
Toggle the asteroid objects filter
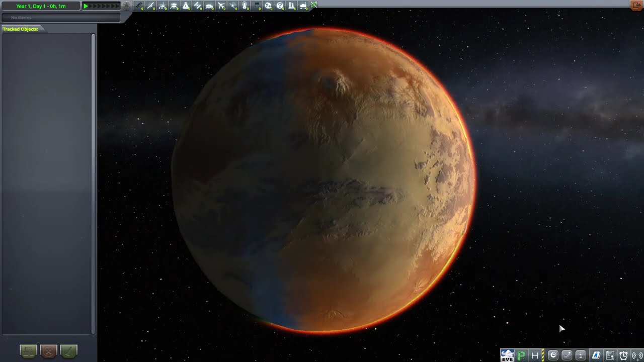click(x=269, y=6)
